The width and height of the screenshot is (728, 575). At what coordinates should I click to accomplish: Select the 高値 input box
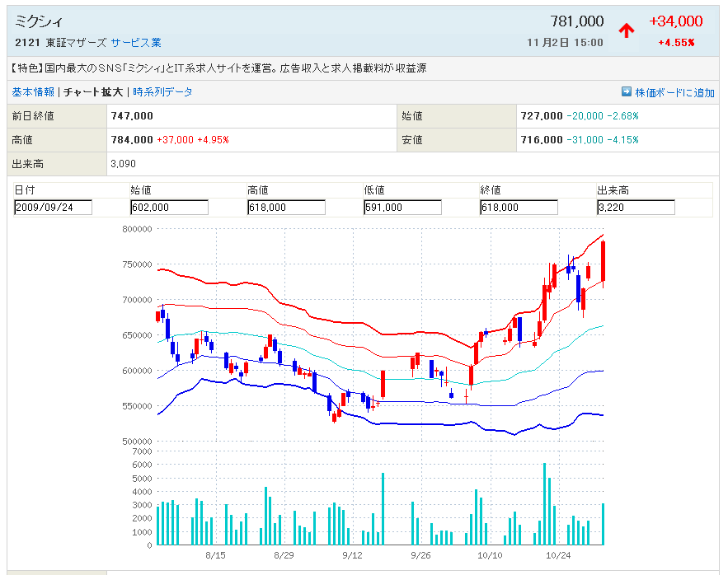286,208
